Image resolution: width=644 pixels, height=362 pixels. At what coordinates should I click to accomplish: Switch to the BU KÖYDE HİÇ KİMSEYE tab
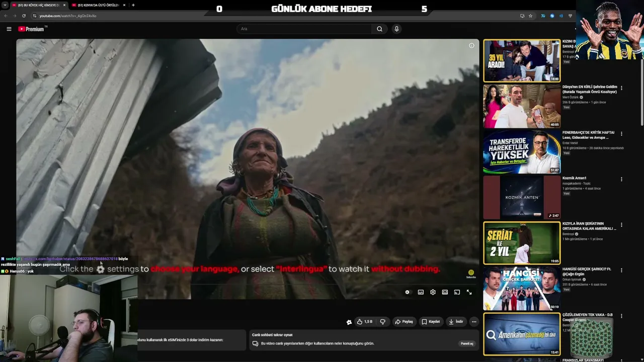pos(39,5)
